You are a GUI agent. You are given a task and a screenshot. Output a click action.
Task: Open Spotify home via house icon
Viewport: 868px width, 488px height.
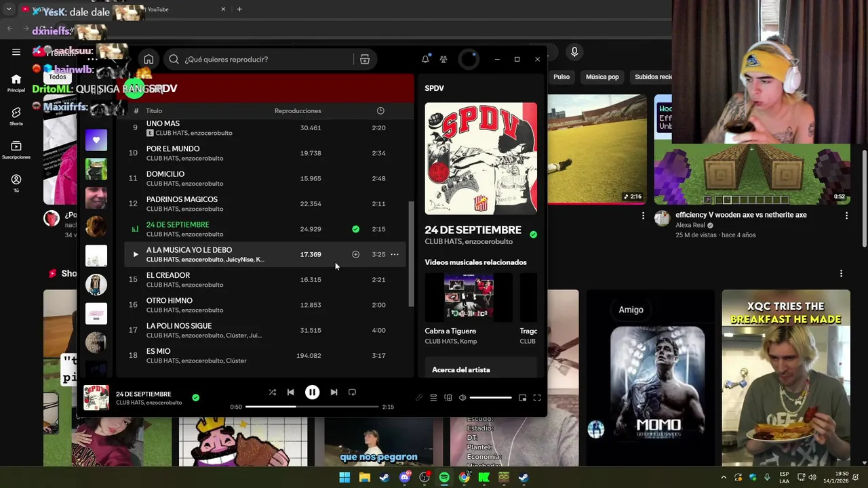[x=149, y=59]
